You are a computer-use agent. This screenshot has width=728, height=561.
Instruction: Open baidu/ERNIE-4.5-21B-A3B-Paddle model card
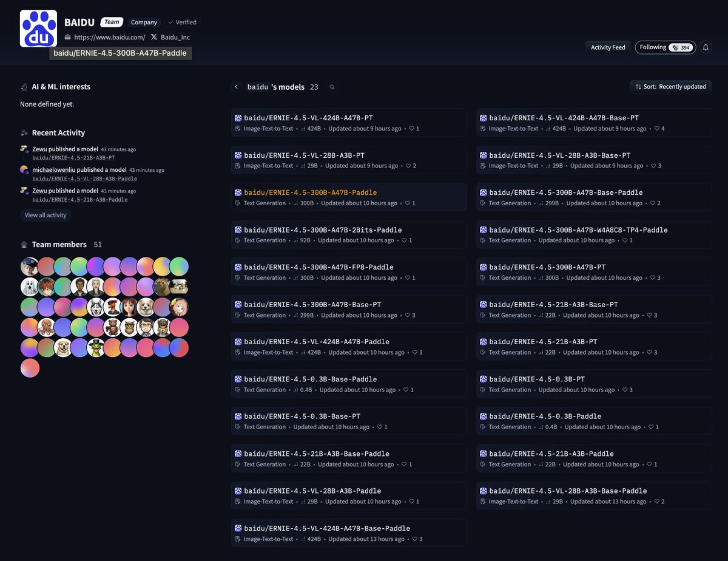point(594,458)
